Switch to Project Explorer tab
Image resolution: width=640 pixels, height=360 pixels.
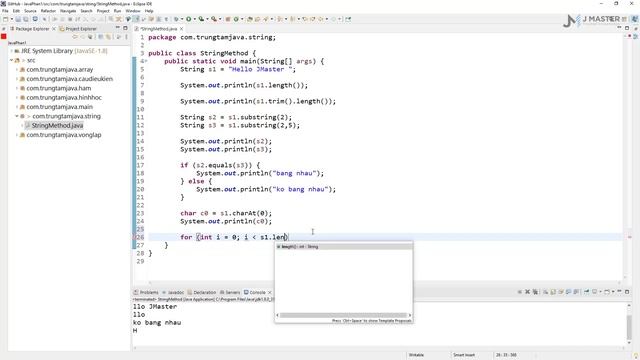coord(78,29)
